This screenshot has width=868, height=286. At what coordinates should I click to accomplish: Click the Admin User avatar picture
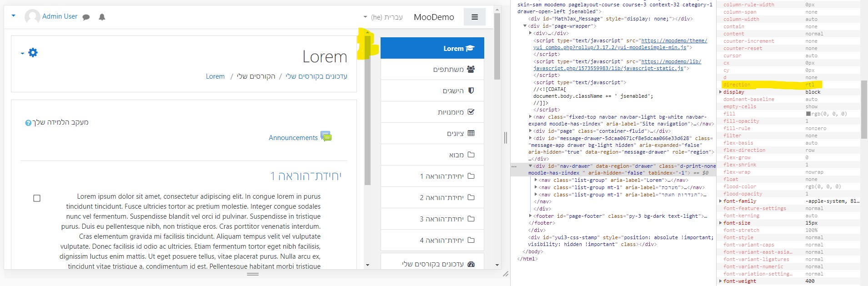(32, 17)
